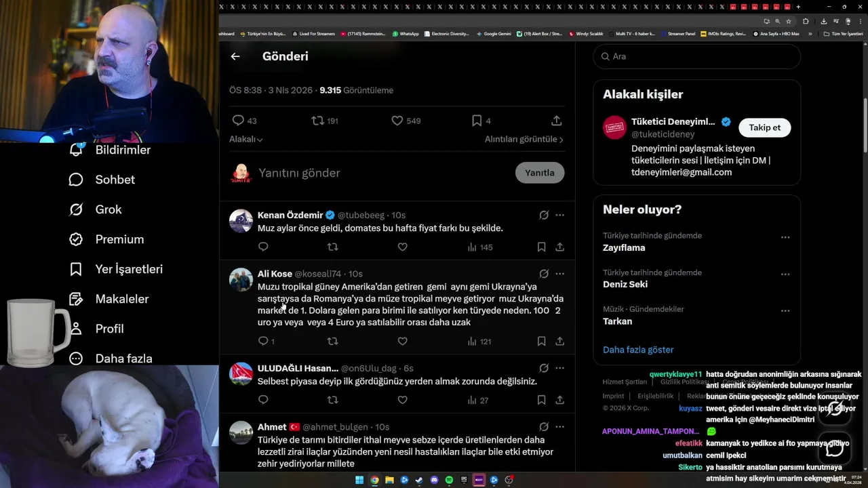Open more options for Ahmet's comment

560,427
